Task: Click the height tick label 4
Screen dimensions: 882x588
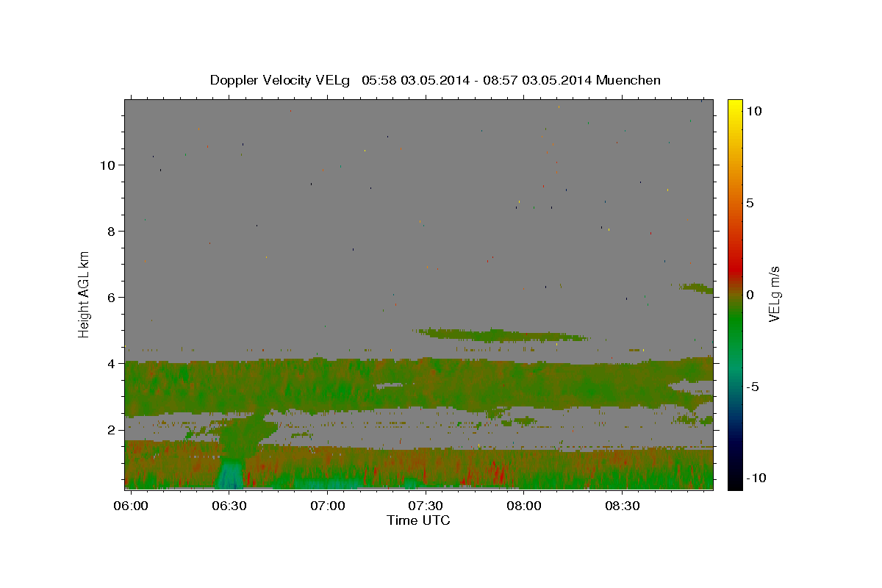Action: (110, 363)
